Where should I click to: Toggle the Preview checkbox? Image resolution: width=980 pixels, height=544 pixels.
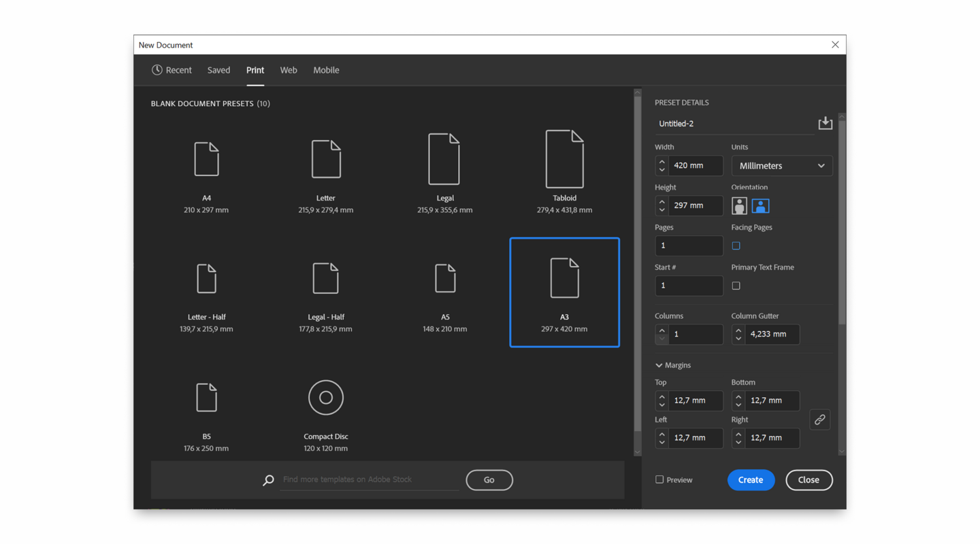pos(659,479)
